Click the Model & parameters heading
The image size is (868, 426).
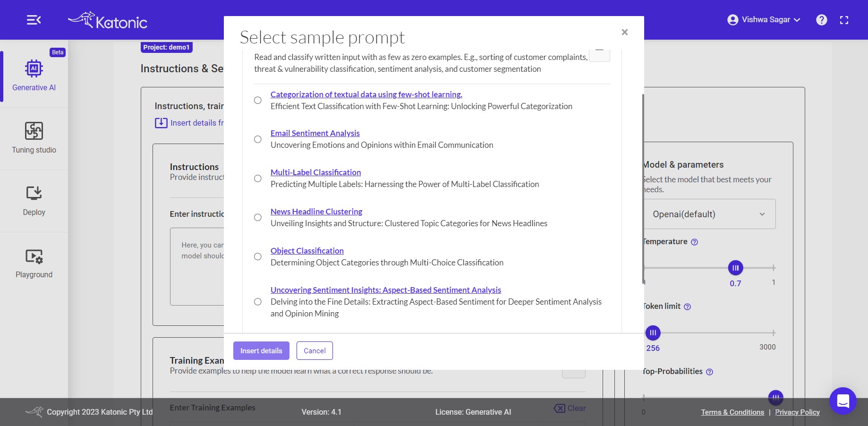tap(683, 165)
